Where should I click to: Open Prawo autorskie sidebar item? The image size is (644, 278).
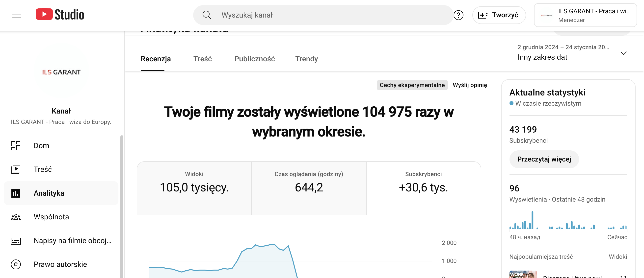pos(61,264)
